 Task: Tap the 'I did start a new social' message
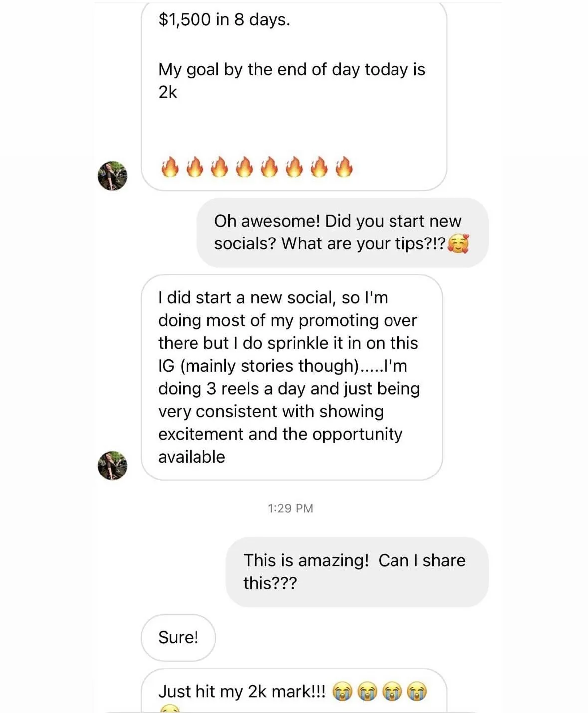(x=292, y=377)
